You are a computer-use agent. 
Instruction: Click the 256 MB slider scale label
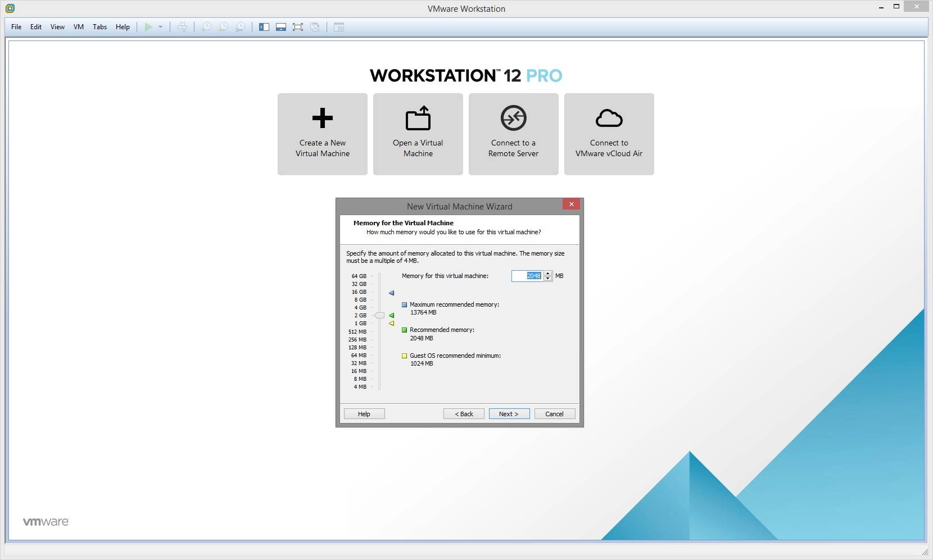(x=357, y=339)
